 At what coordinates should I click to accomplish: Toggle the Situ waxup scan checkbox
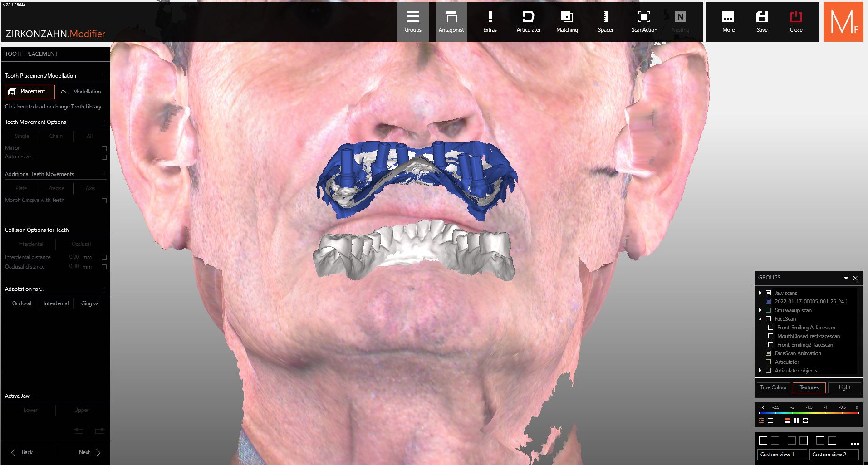coord(768,310)
